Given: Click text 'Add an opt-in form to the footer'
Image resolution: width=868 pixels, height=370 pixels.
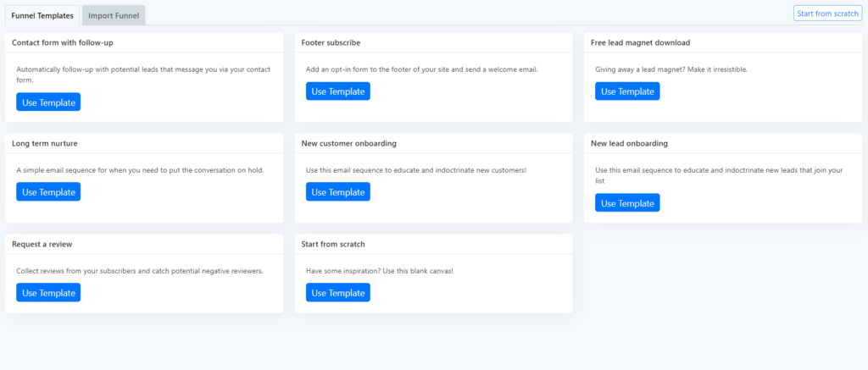Looking at the screenshot, I should pyautogui.click(x=358, y=69).
